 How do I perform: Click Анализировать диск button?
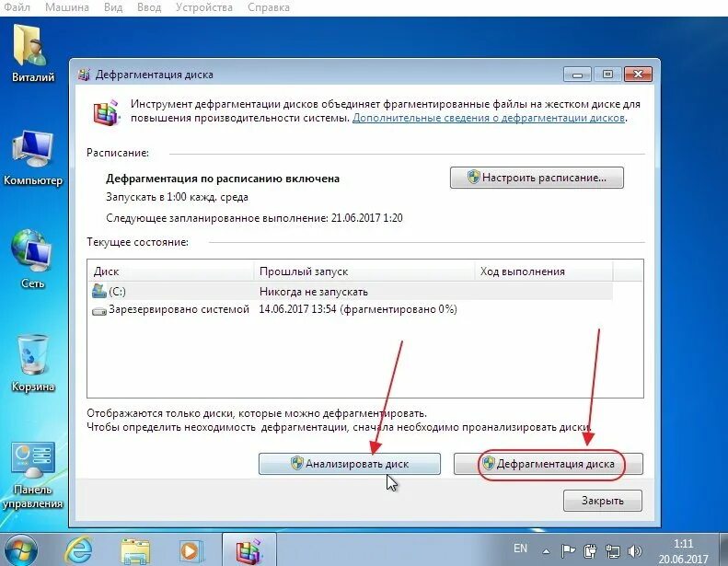click(349, 464)
